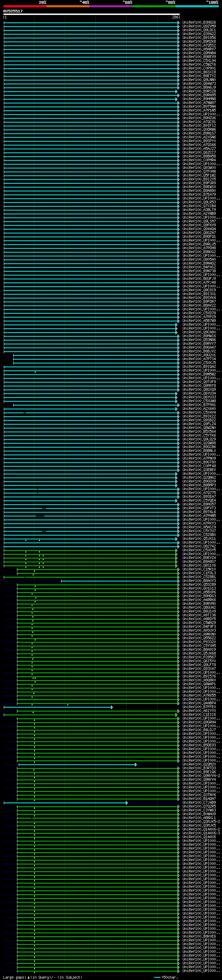Open hit UniRef100_B9MZK8
The image size is (222, 980).
click(x=199, y=41)
